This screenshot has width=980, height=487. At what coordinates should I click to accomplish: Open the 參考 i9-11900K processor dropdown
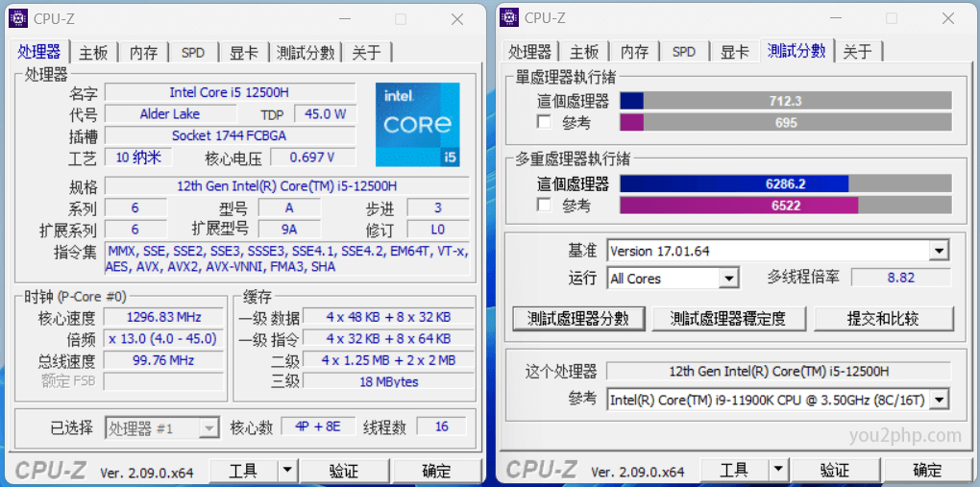[939, 400]
